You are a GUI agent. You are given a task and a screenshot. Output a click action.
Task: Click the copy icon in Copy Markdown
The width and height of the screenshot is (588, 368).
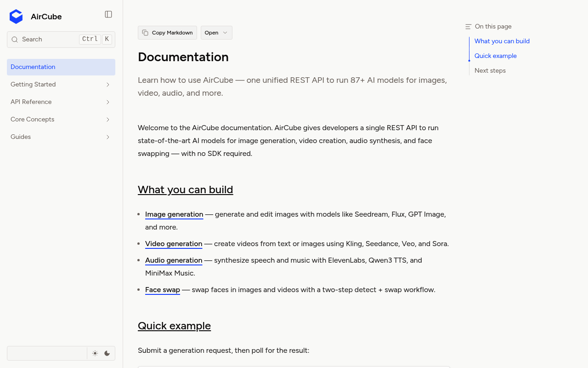pyautogui.click(x=145, y=33)
